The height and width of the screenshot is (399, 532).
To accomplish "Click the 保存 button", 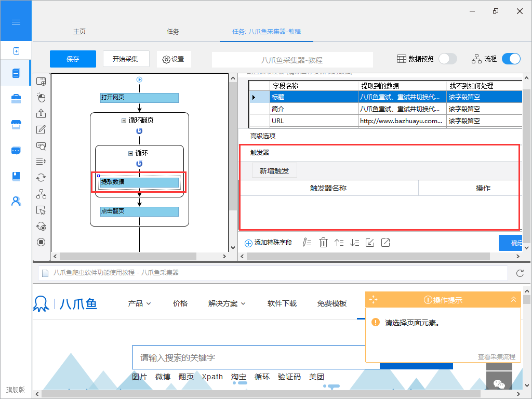I will [x=73, y=59].
